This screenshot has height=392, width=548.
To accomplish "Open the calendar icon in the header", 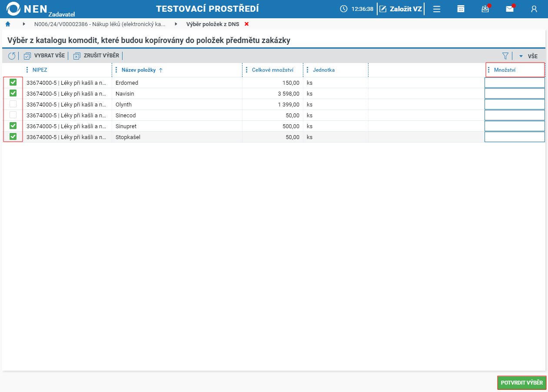I will coord(461,9).
